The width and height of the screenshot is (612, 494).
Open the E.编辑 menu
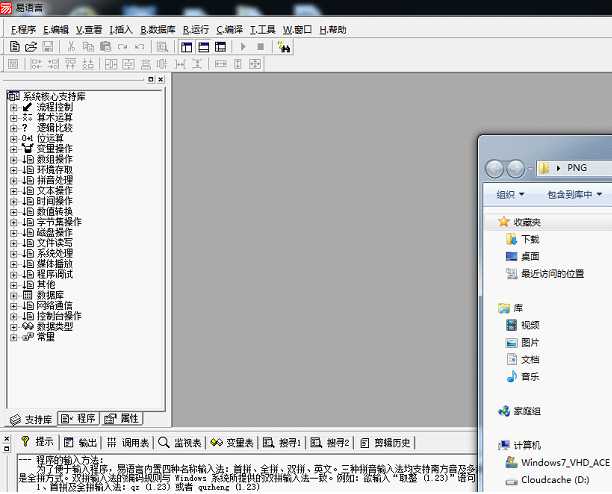click(56, 30)
